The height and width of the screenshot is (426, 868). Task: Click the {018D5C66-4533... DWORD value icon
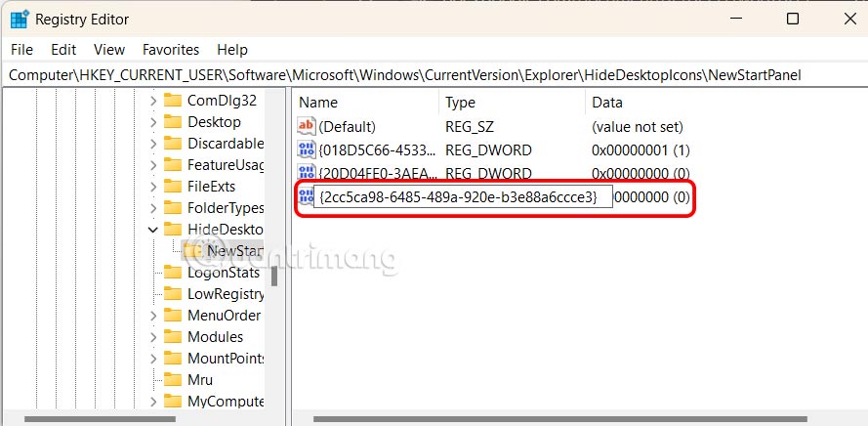(307, 150)
